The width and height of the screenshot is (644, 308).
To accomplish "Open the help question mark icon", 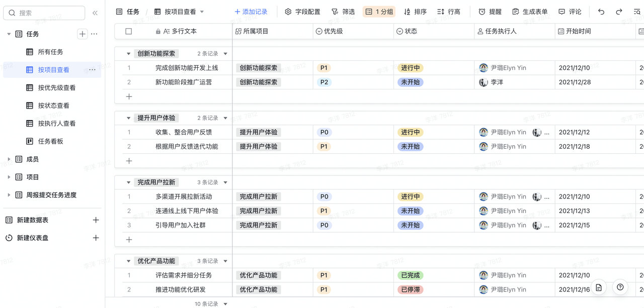I will click(x=620, y=287).
